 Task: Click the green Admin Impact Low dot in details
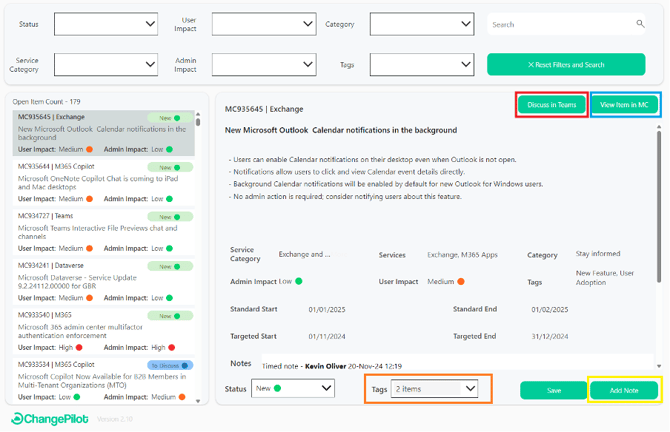(x=299, y=281)
